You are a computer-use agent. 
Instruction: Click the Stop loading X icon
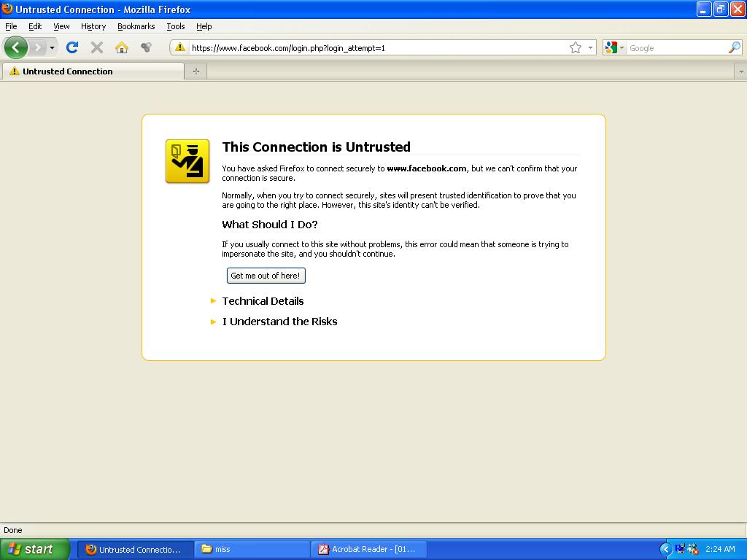tap(97, 47)
